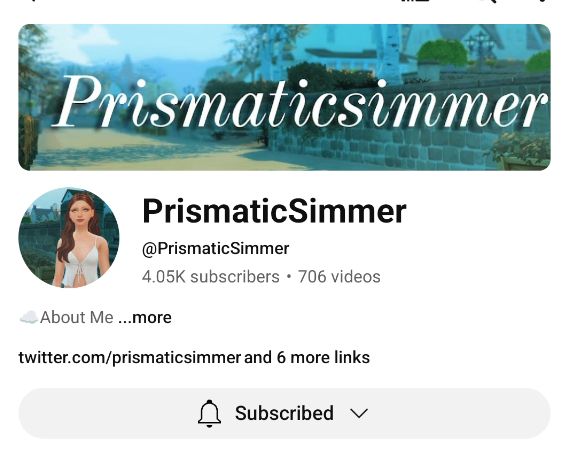Tap the notification bell icon
The image size is (573, 462).
pyautogui.click(x=209, y=413)
